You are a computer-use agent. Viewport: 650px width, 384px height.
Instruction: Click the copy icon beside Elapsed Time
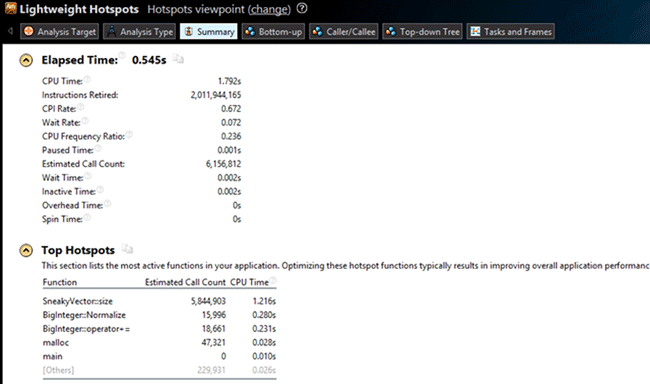click(178, 59)
